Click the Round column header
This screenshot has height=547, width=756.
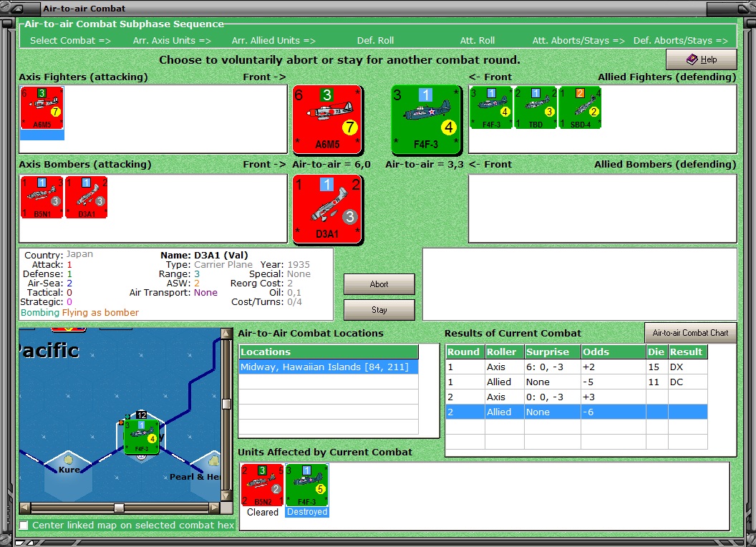[x=465, y=352]
